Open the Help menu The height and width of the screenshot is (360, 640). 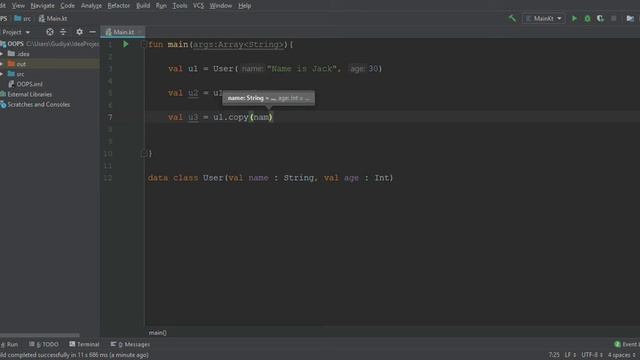tap(244, 6)
